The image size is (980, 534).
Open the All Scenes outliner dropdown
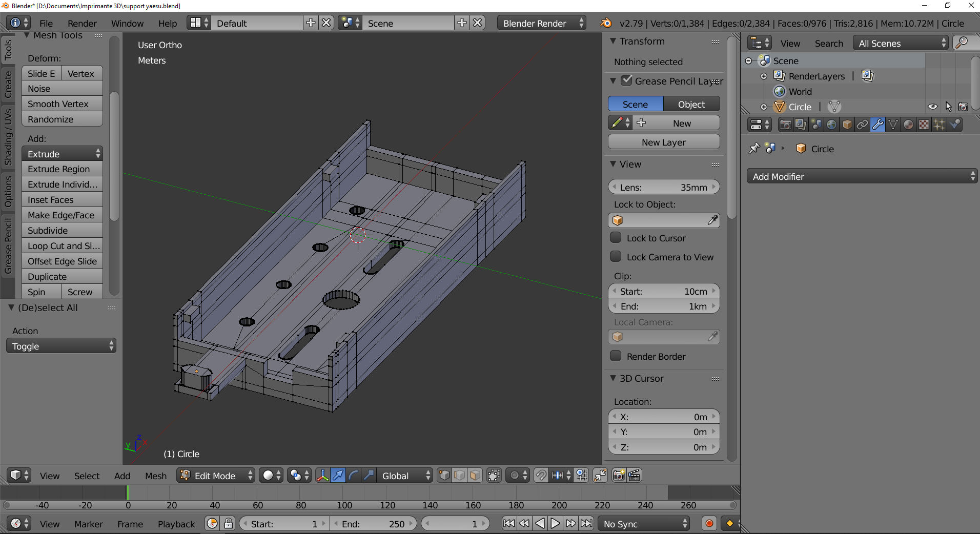pos(901,43)
